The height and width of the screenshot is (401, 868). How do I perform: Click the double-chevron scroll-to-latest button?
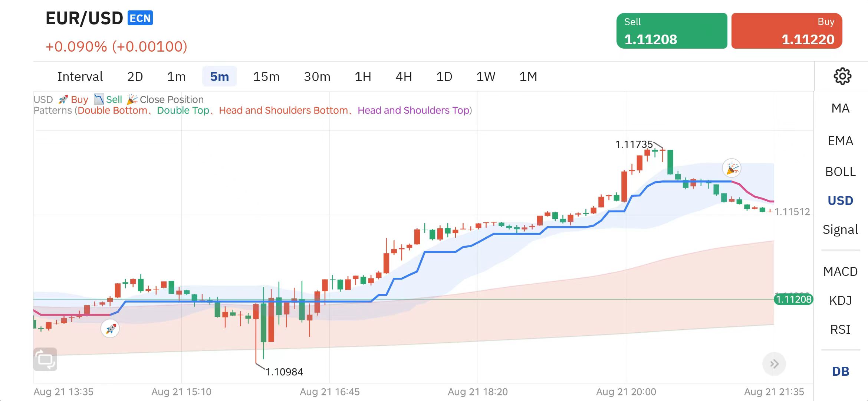[x=774, y=364]
